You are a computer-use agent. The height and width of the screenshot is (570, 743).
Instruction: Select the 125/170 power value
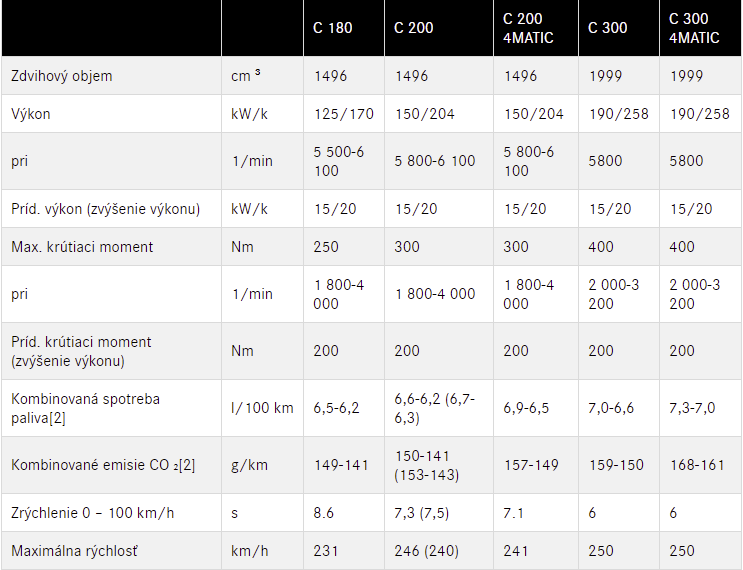(344, 114)
